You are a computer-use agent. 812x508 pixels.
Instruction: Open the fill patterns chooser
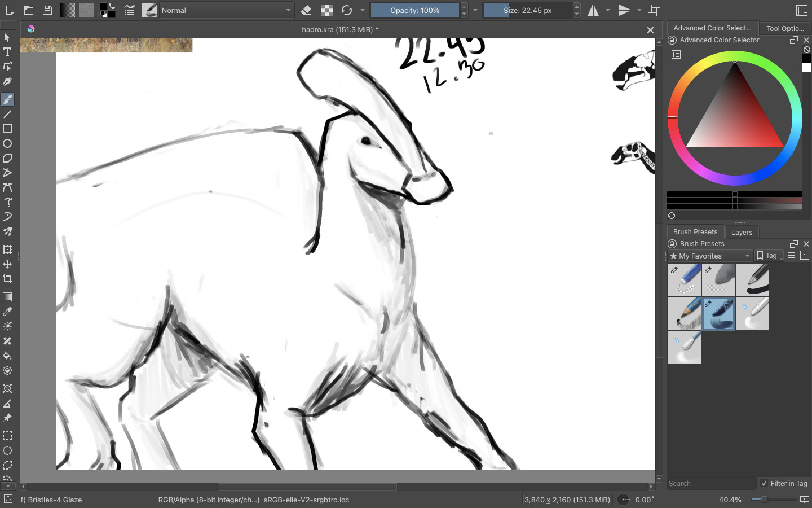pos(86,10)
